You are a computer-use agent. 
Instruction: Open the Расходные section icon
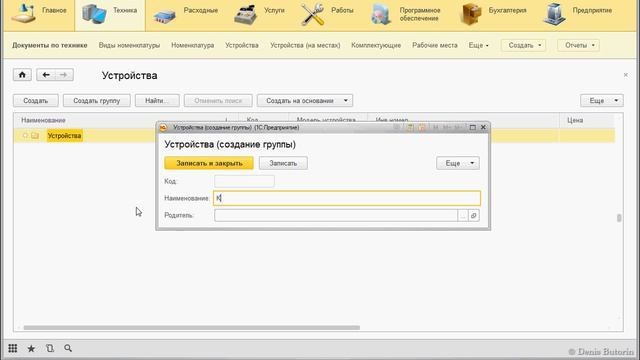click(x=164, y=16)
